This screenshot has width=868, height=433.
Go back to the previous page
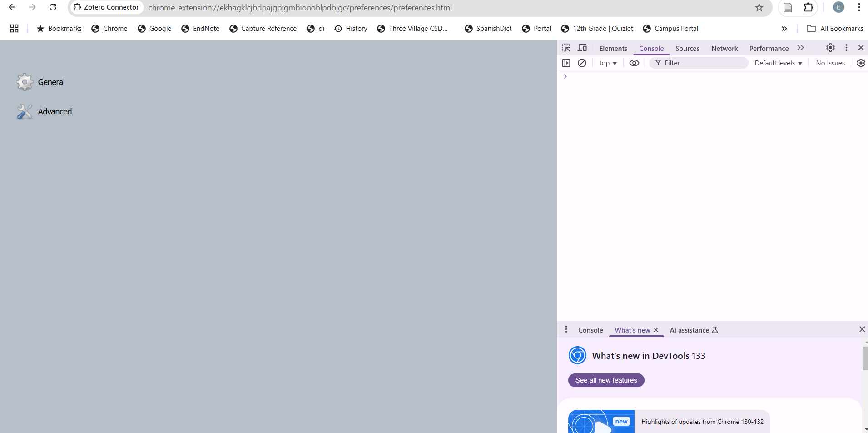click(12, 7)
